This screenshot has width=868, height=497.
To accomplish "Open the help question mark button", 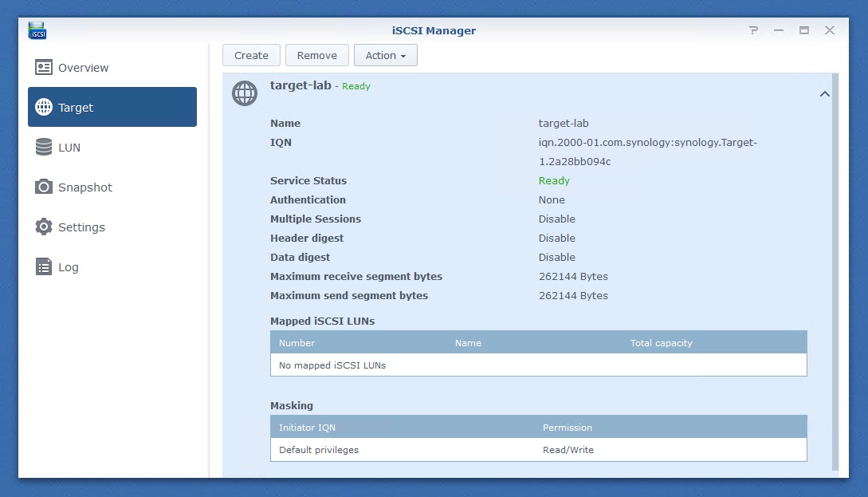I will [753, 30].
